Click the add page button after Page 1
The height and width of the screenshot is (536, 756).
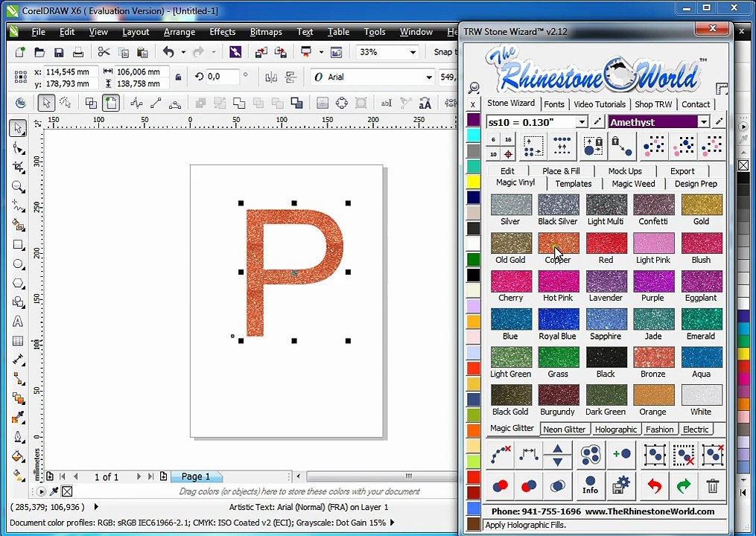pyautogui.click(x=163, y=476)
